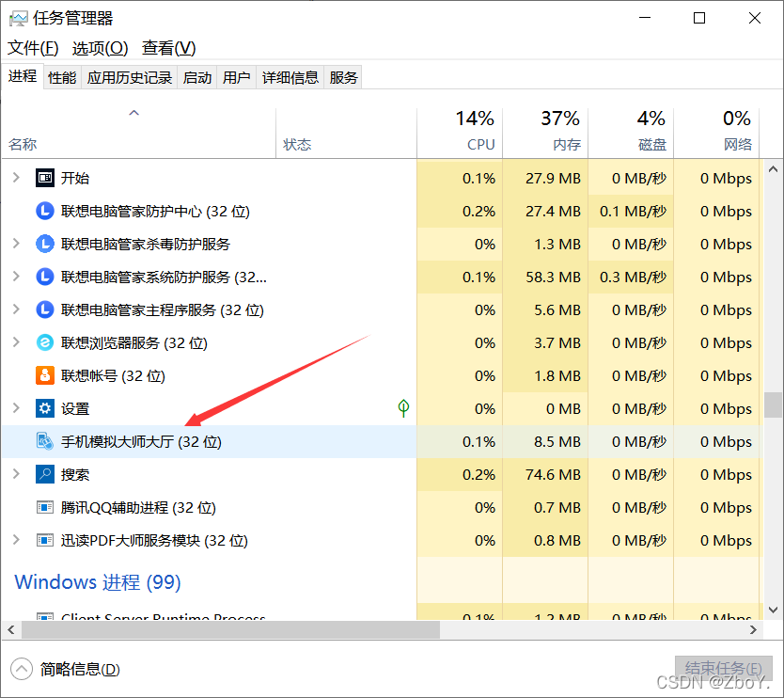
Task: Sort processes by 内存 column
Action: [x=545, y=132]
